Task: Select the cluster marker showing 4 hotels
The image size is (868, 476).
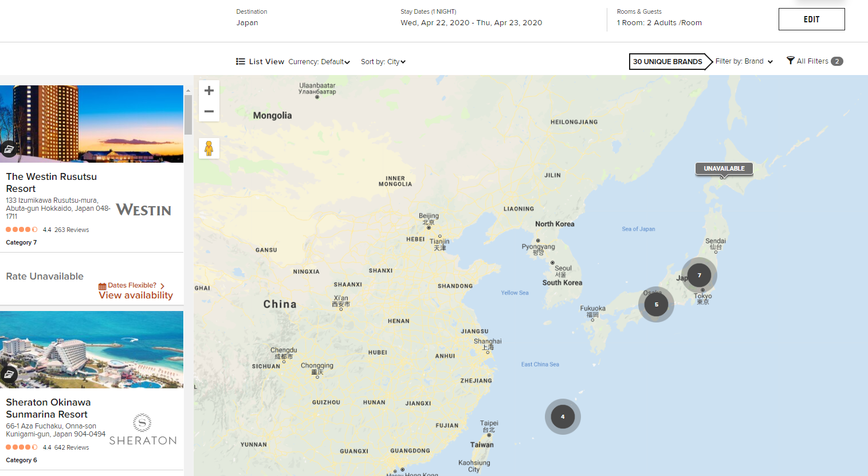Action: point(563,417)
